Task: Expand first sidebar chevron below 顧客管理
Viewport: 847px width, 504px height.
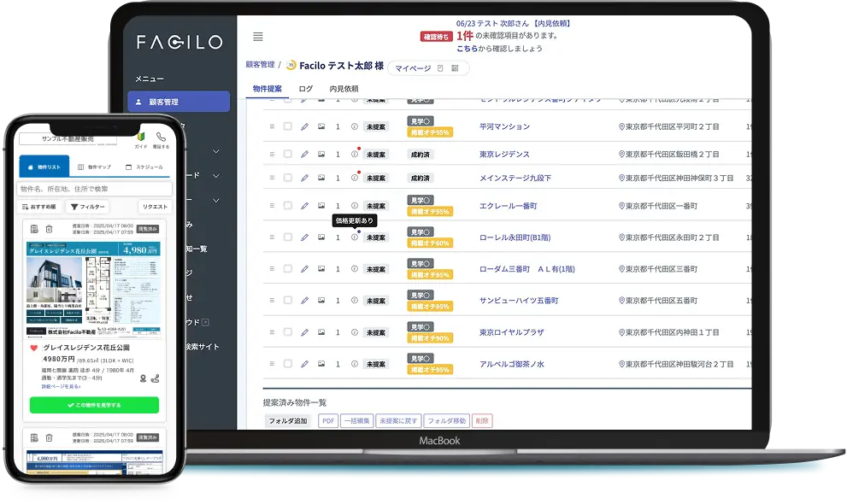Action: pos(216,151)
